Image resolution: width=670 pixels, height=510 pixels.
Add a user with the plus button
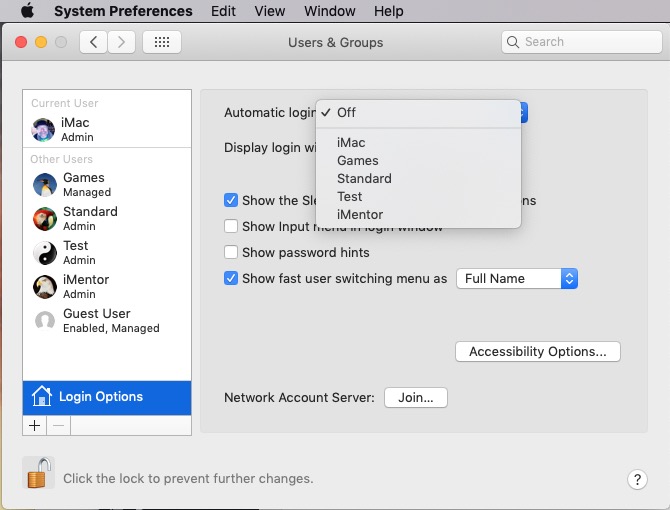(x=35, y=425)
